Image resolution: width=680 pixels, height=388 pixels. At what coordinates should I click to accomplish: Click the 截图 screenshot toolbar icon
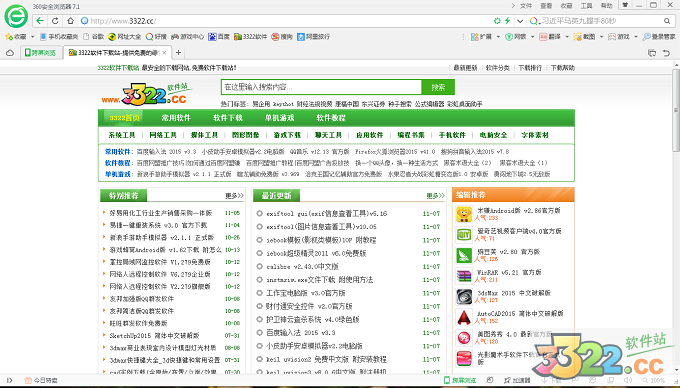click(585, 37)
